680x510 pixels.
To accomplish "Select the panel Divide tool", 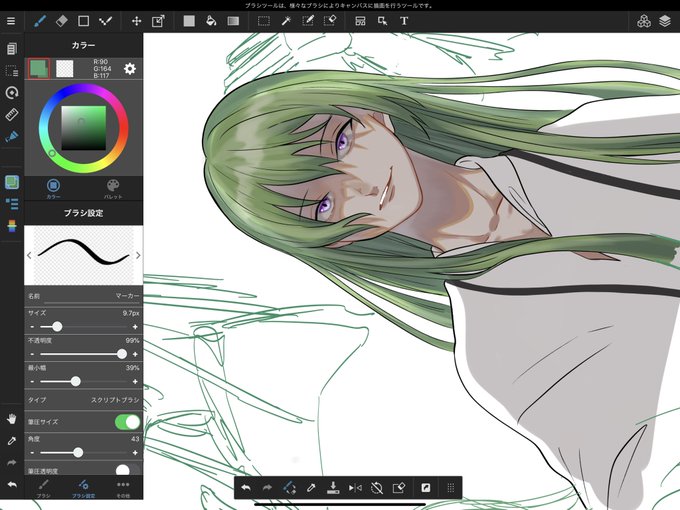I will (360, 21).
